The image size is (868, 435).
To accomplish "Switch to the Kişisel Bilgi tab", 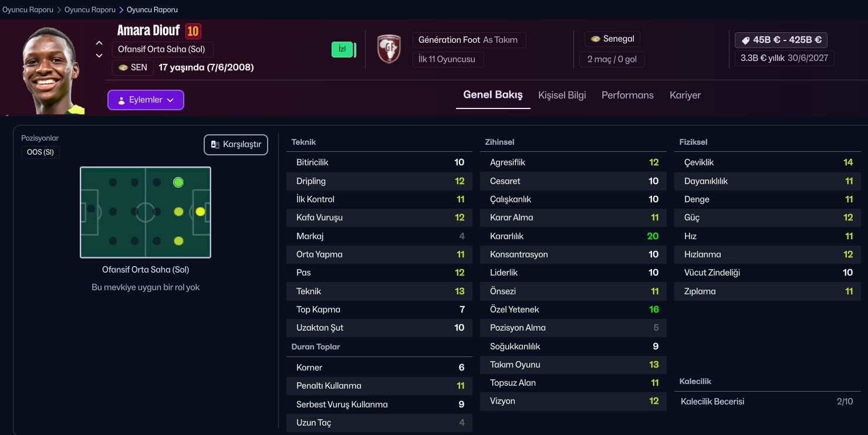I will click(x=562, y=95).
